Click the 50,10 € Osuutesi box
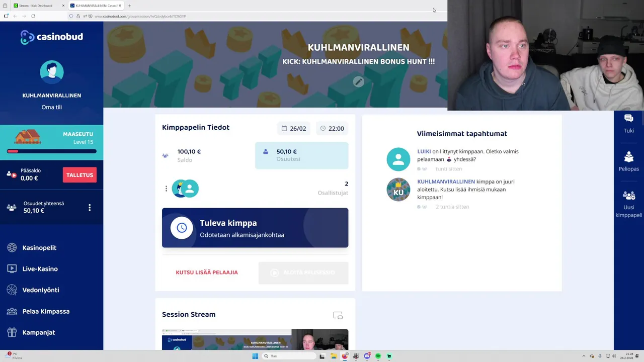Viewport: 644px width, 362px height. (302, 155)
